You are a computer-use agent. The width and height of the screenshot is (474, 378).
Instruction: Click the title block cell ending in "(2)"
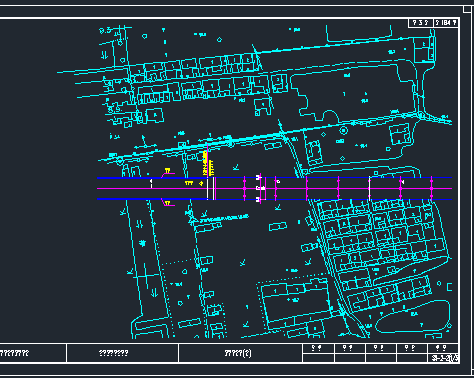pos(240,353)
